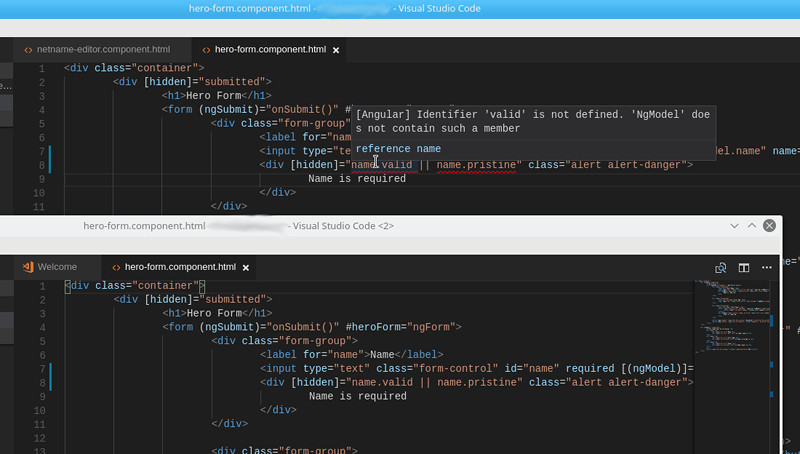Click the up chevron in second window titlebar
The height and width of the screenshot is (454, 800).
pos(752,225)
